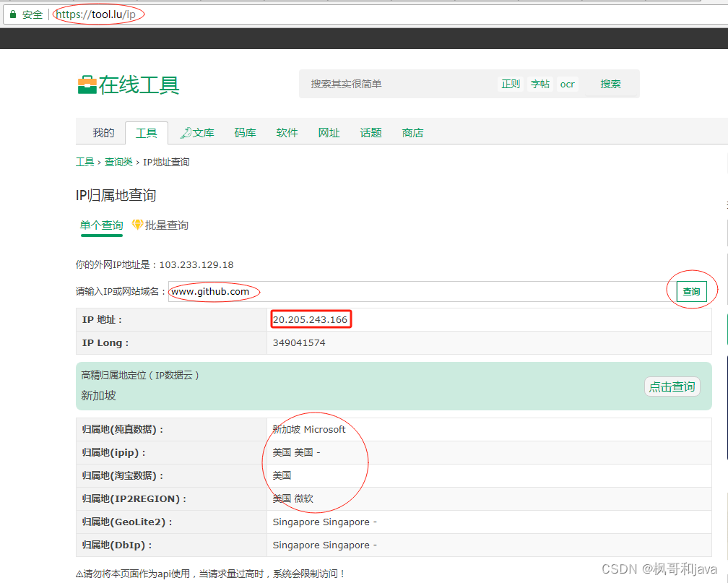Click the 美国 美国 - ipip result
The image size is (728, 583).
296,452
